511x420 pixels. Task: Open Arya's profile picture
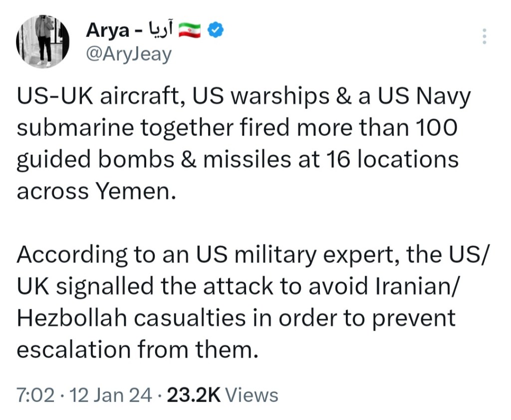[x=42, y=42]
